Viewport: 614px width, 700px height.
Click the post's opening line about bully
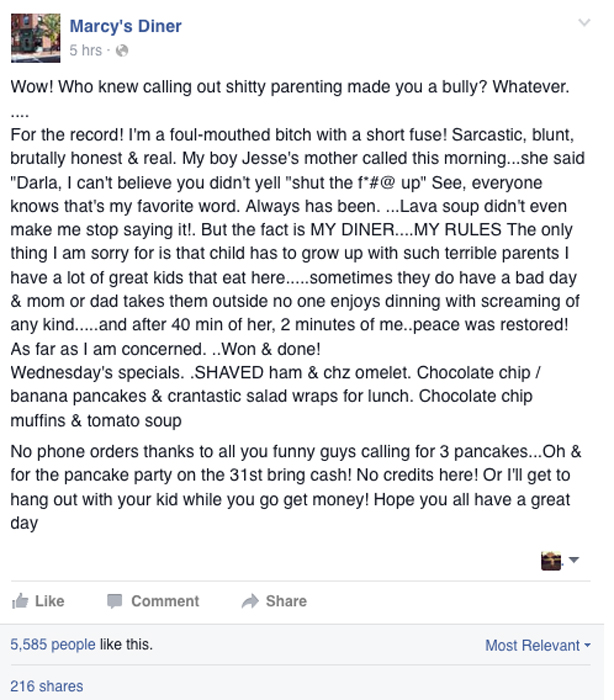[290, 87]
